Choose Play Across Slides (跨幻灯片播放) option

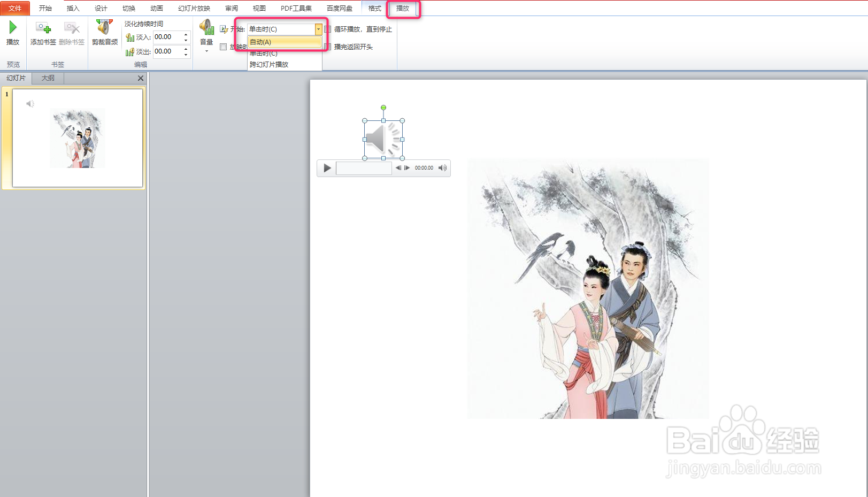(285, 64)
